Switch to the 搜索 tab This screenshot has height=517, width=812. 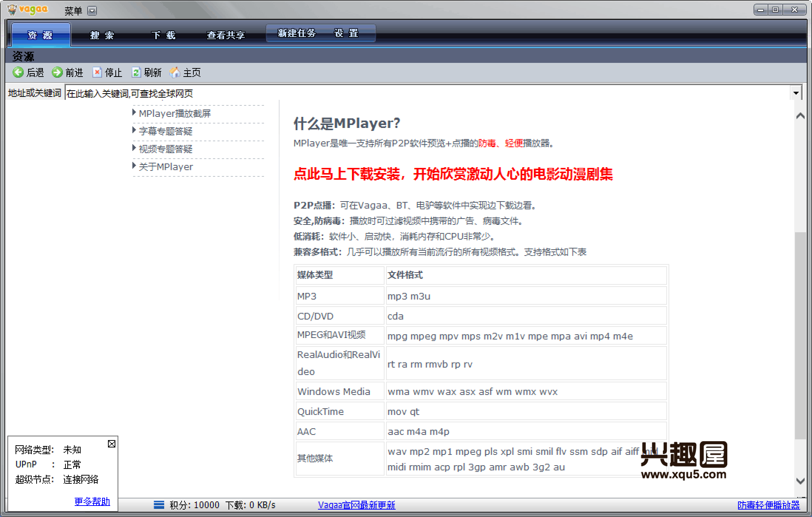tap(102, 35)
